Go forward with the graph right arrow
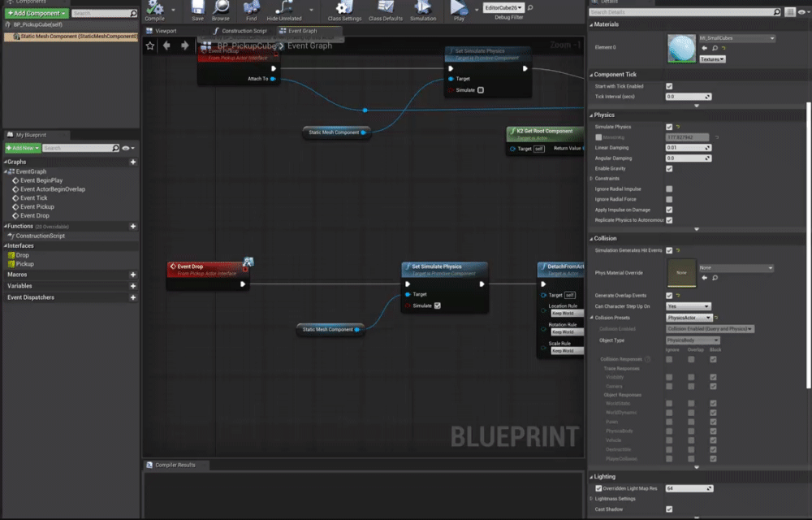This screenshot has width=812, height=520. pyautogui.click(x=185, y=45)
